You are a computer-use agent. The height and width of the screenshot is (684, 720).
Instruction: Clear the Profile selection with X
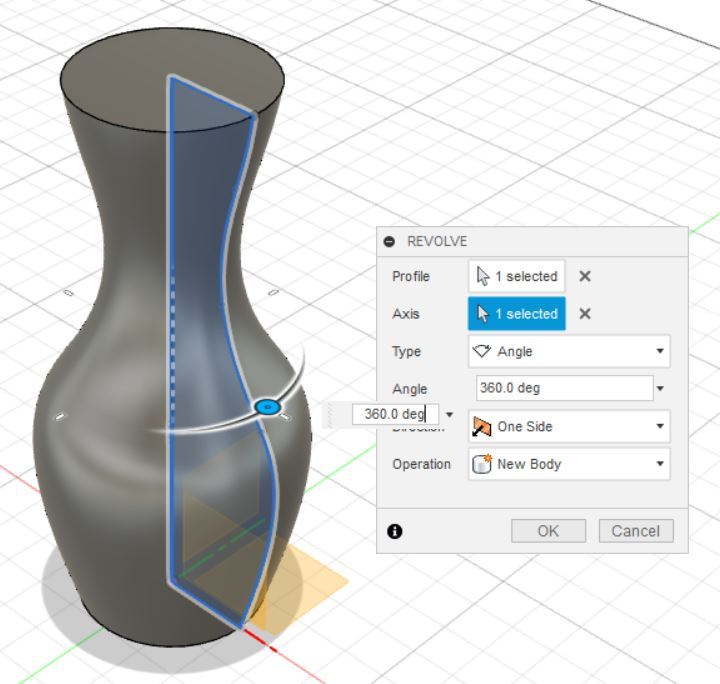(585, 276)
